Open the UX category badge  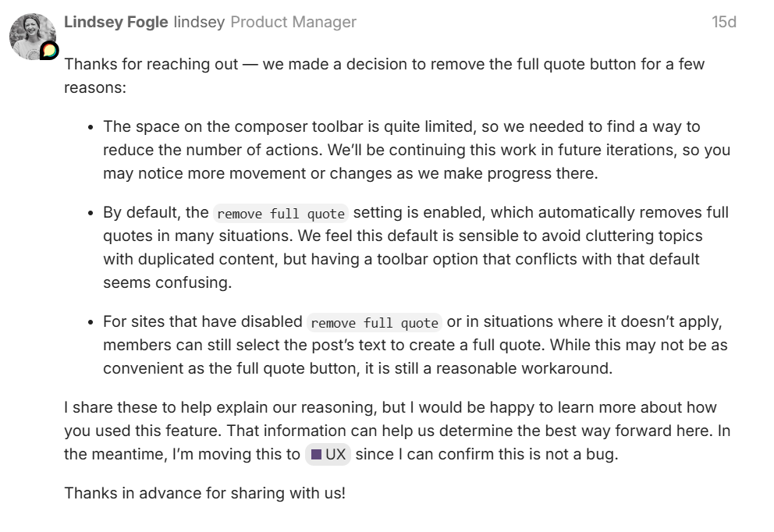click(x=328, y=455)
